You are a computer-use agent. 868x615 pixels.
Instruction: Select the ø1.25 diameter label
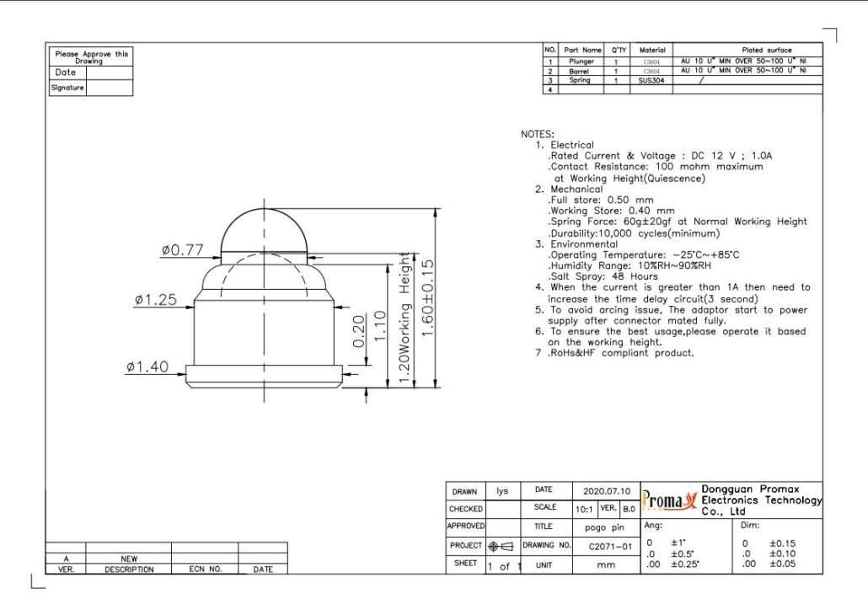coord(155,300)
